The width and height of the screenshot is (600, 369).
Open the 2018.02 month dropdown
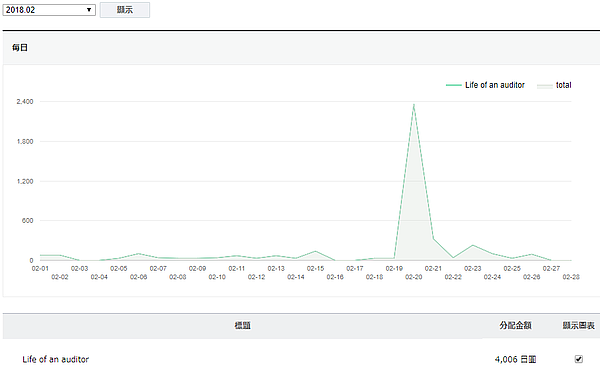tap(49, 10)
